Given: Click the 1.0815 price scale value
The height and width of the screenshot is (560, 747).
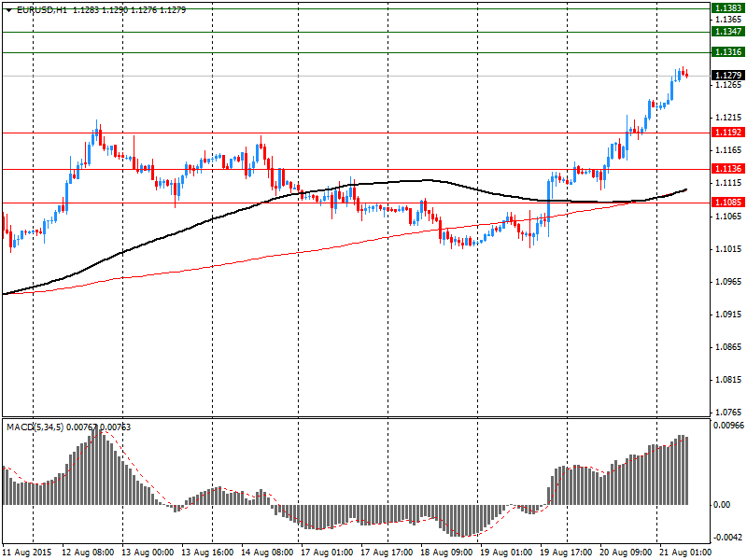Looking at the screenshot, I should [x=728, y=380].
